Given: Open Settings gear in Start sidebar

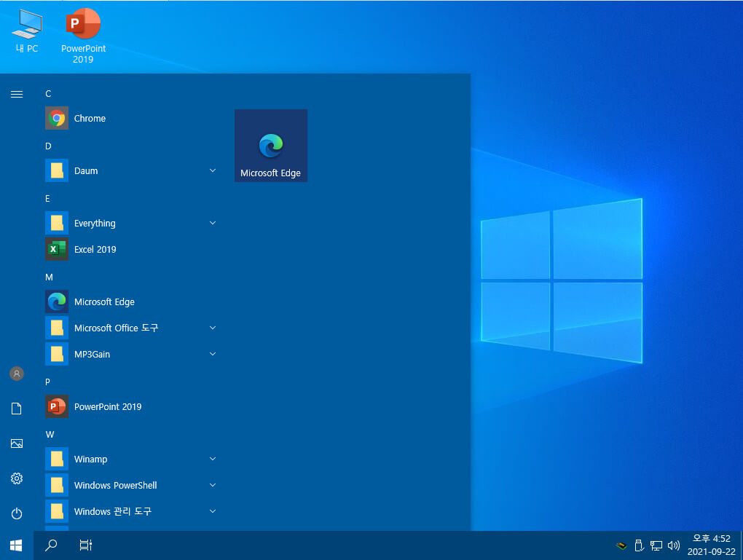Looking at the screenshot, I should point(17,478).
